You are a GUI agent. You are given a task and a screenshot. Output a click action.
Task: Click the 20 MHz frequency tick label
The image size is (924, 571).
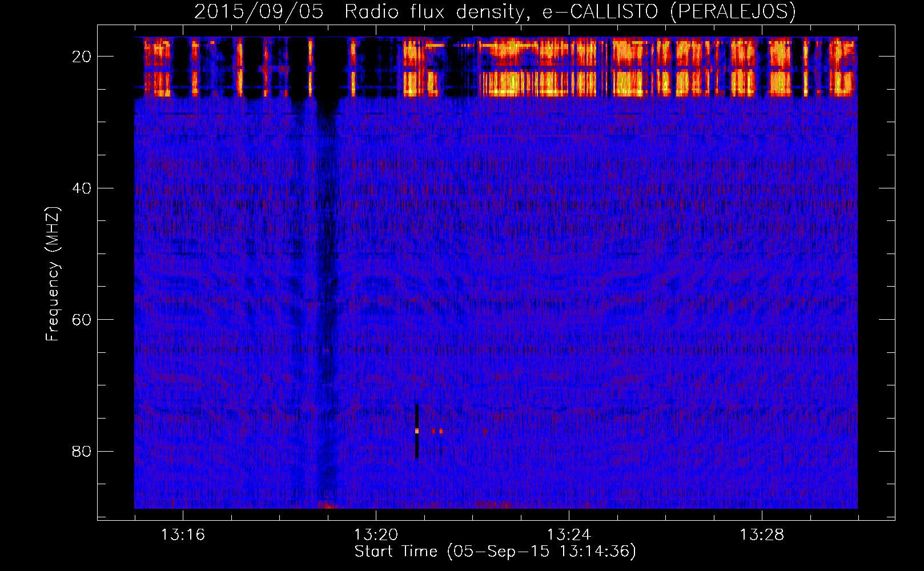(82, 57)
